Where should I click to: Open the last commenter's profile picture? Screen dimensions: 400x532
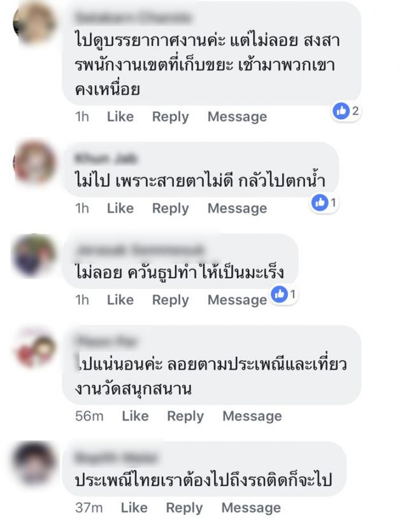(x=34, y=463)
